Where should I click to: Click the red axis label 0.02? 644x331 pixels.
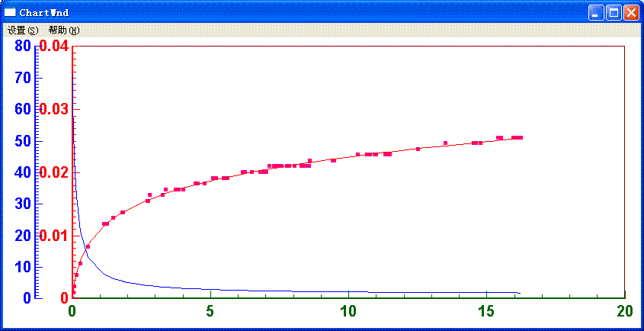pos(54,172)
